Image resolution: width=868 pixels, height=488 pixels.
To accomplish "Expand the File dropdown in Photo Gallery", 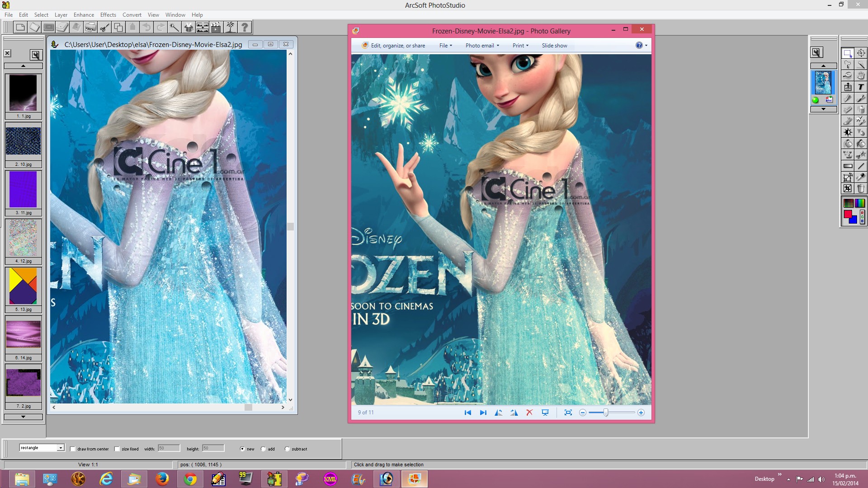I will click(445, 46).
